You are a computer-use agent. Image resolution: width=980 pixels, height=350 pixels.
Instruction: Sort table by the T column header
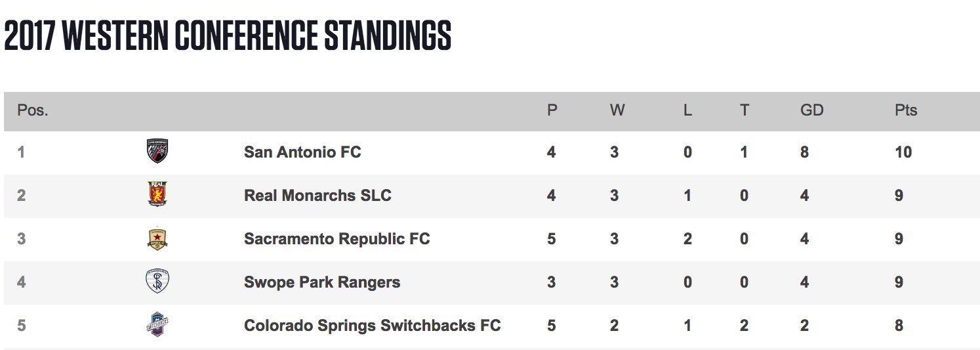(745, 110)
